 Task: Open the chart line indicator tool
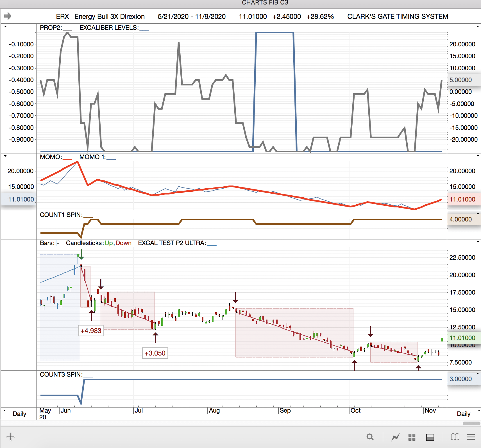(396, 437)
